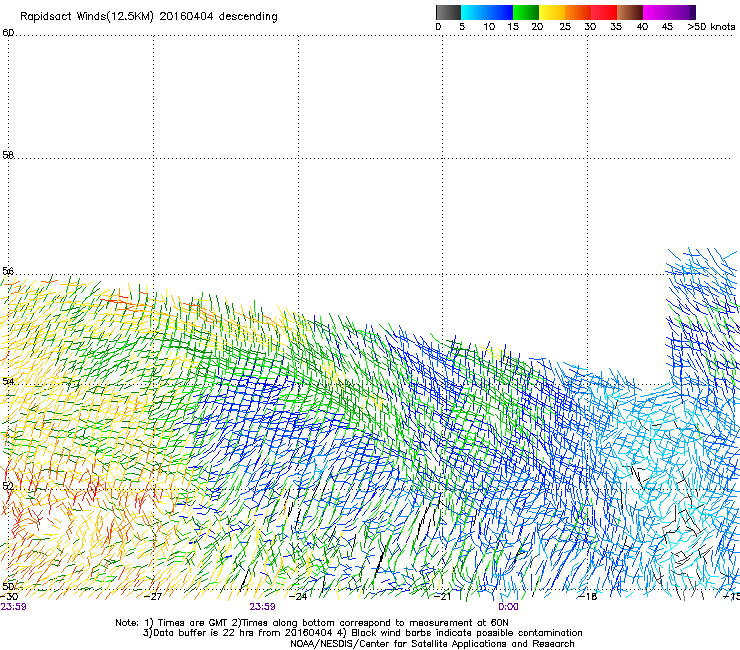Click the 'Times are GMT' note line
The width and height of the screenshot is (740, 650).
coord(311,623)
